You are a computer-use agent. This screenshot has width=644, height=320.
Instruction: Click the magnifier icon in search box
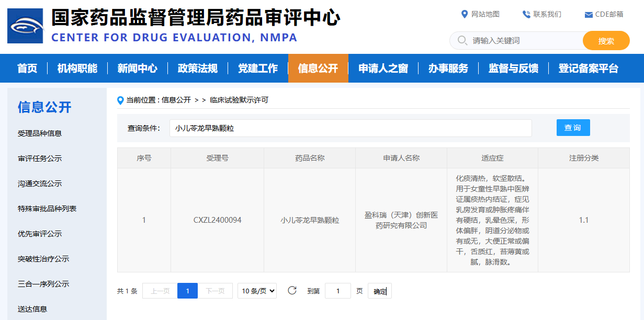(462, 40)
